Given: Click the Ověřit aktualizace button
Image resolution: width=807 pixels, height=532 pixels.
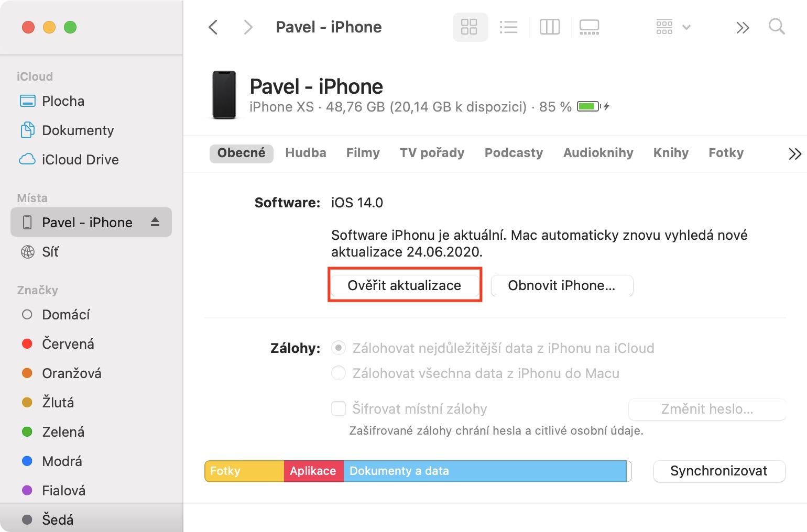Looking at the screenshot, I should [x=405, y=285].
